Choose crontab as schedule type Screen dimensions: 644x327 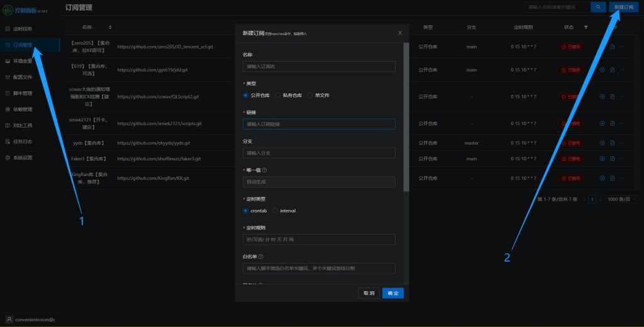tap(246, 211)
